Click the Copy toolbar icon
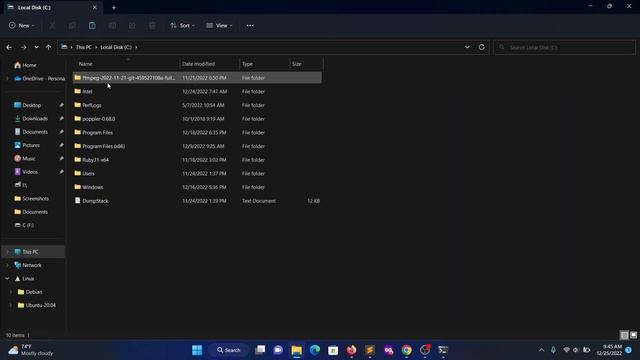The image size is (640, 360). coord(72,26)
